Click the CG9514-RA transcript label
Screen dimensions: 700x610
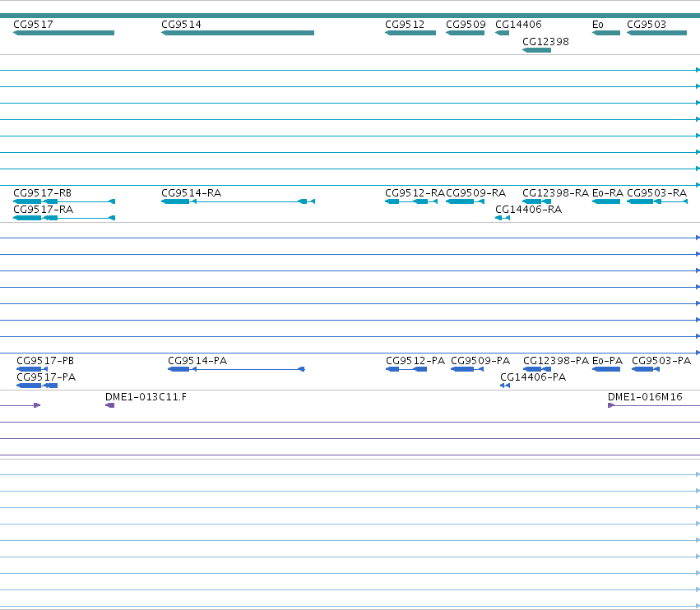click(191, 193)
